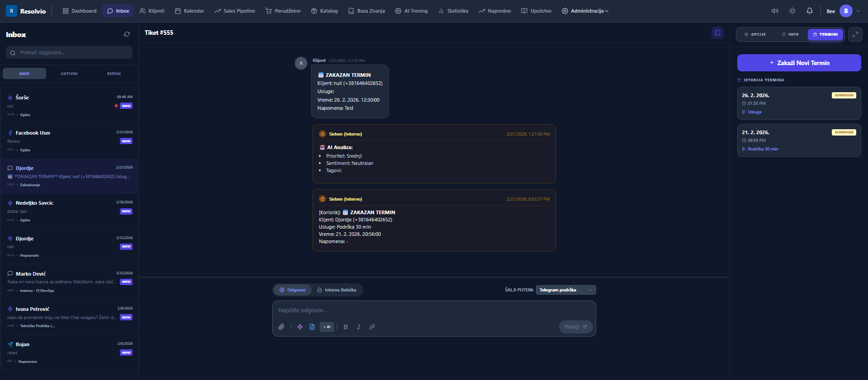
Task: Select the NOVI inbox tab
Action: [x=24, y=74]
